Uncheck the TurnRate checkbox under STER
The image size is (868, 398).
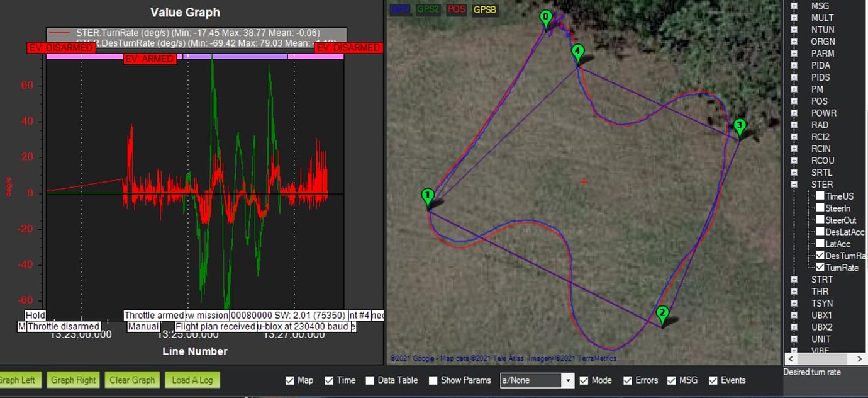820,267
